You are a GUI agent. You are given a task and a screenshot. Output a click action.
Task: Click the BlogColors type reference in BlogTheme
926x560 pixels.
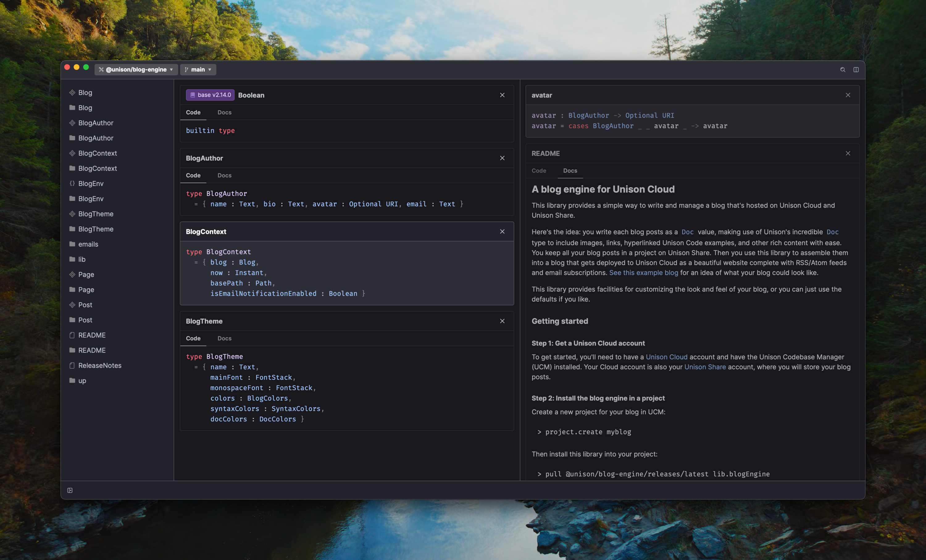pyautogui.click(x=267, y=398)
